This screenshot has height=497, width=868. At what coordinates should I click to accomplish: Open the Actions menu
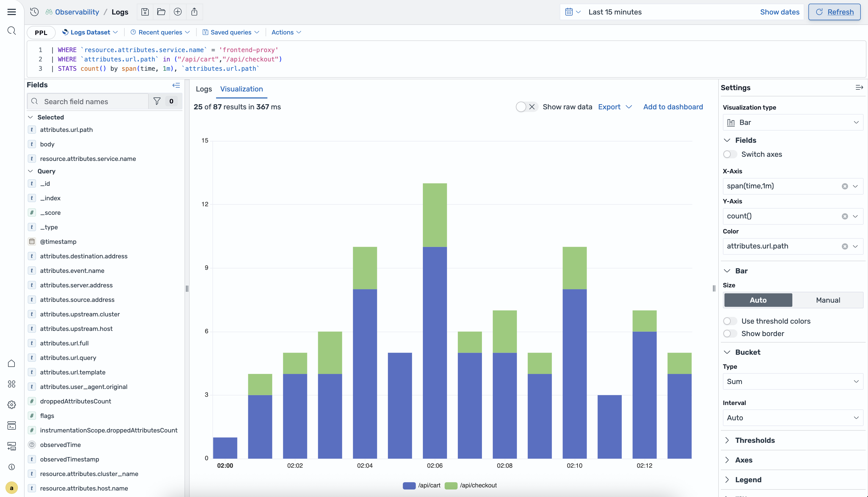[286, 32]
